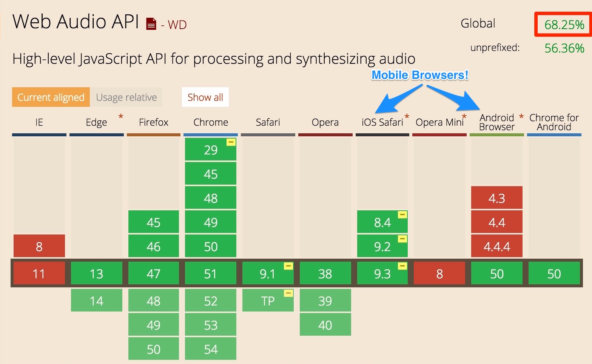592x364 pixels.
Task: Select the Android Browser 4.4 cell
Action: pyautogui.click(x=497, y=222)
